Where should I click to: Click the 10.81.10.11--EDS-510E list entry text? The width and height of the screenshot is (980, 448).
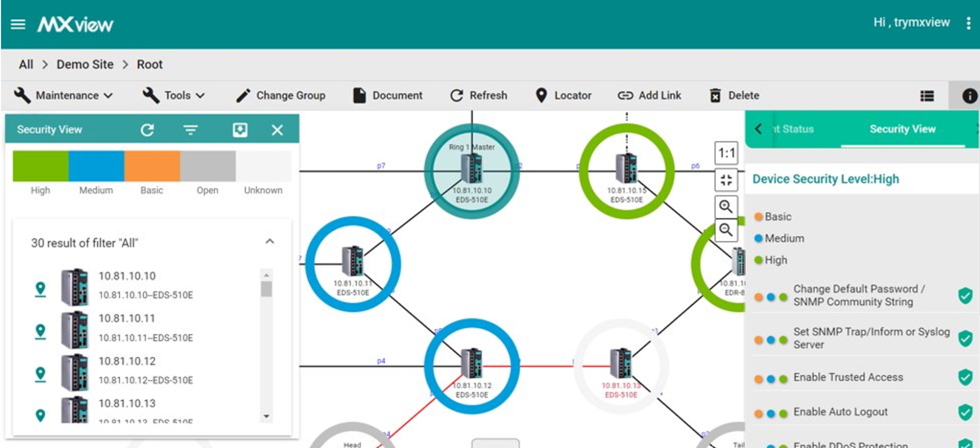(145, 338)
